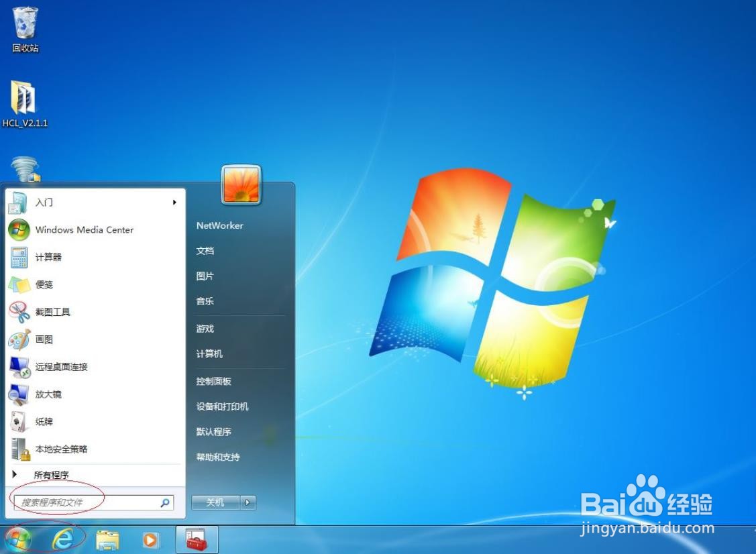Viewport: 756px width, 554px height.
Task: Open Games (游戏) in Start menu
Action: 205,329
